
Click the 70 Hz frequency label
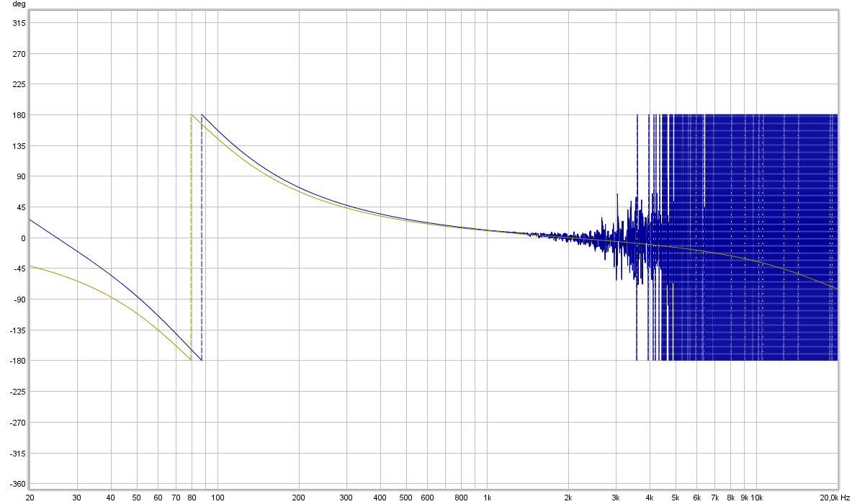pos(176,498)
